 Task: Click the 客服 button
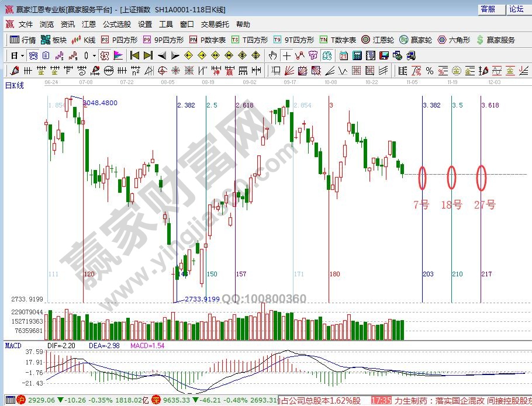click(x=488, y=9)
